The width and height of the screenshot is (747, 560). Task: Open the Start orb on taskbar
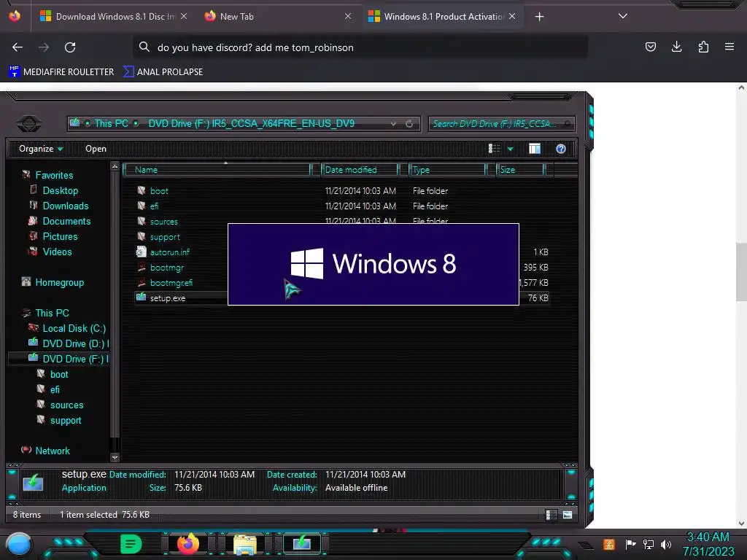coord(18,544)
